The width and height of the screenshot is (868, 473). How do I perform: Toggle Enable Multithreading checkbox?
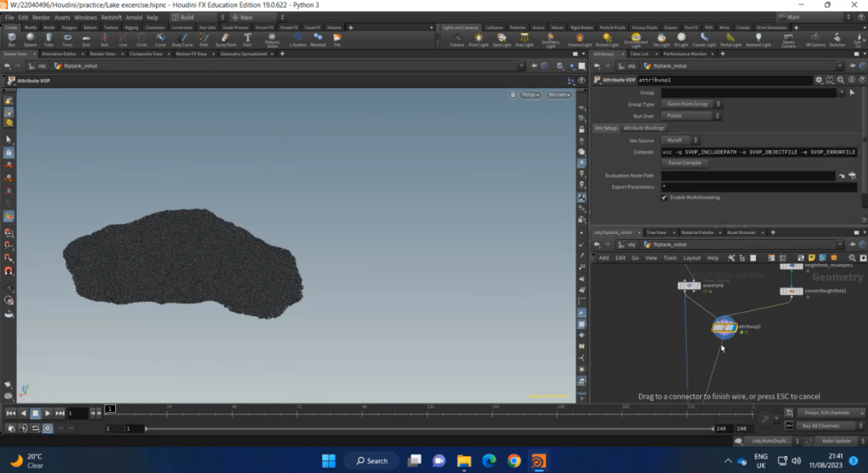point(665,197)
